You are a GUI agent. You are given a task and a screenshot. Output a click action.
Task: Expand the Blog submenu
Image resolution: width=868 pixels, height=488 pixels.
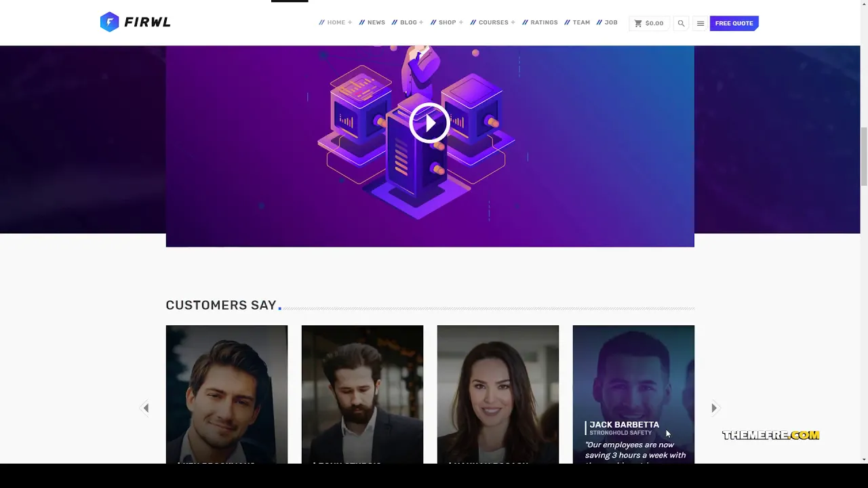421,22
